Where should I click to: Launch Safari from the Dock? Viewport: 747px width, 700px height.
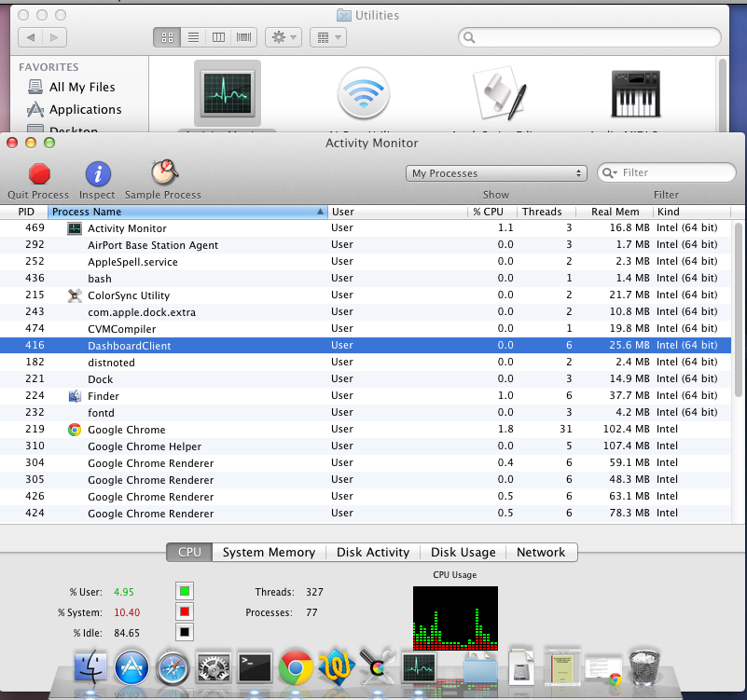click(x=173, y=667)
